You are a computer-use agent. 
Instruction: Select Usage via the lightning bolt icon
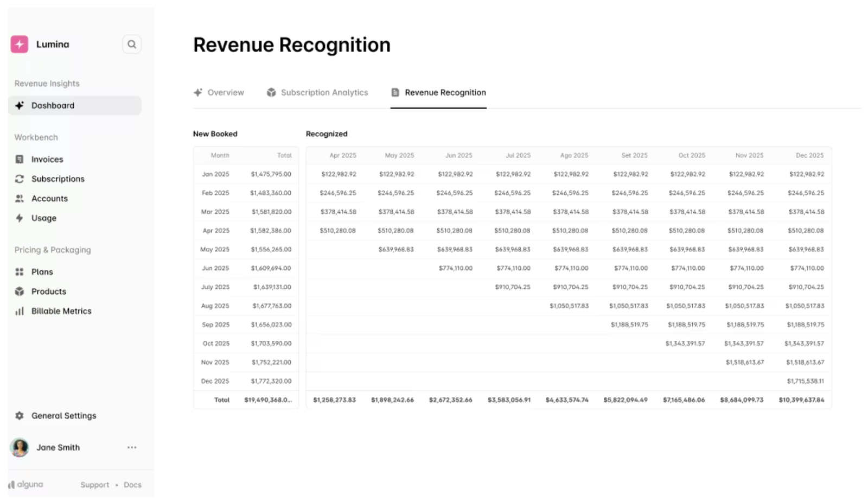pyautogui.click(x=20, y=218)
